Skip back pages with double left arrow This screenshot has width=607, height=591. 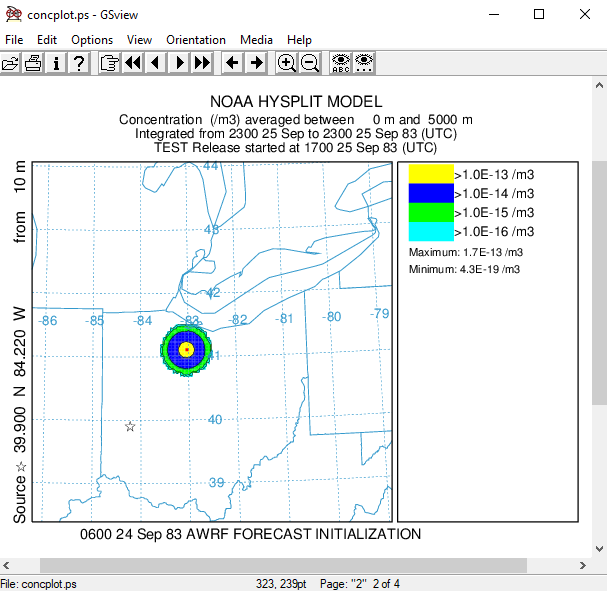[132, 63]
